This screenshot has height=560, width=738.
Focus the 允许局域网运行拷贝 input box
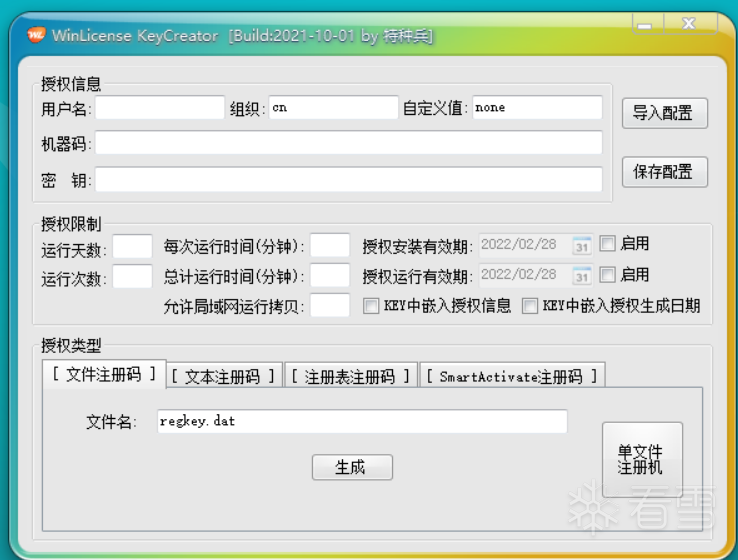pyautogui.click(x=330, y=305)
